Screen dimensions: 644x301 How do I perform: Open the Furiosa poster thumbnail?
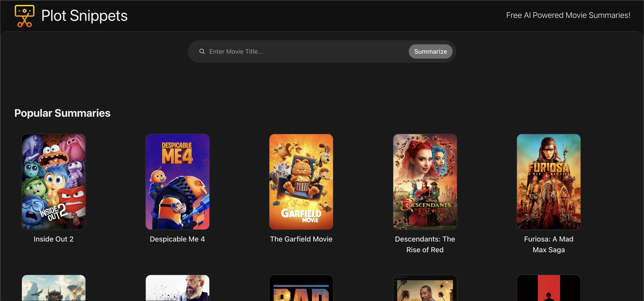point(549,182)
